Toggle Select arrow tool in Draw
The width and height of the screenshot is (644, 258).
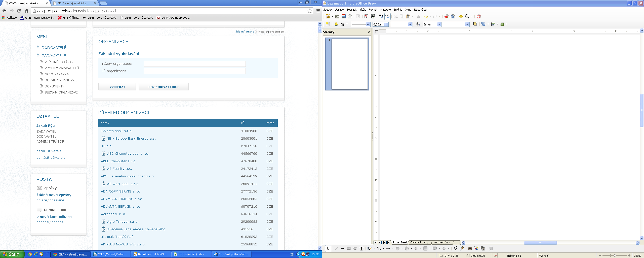[328, 248]
